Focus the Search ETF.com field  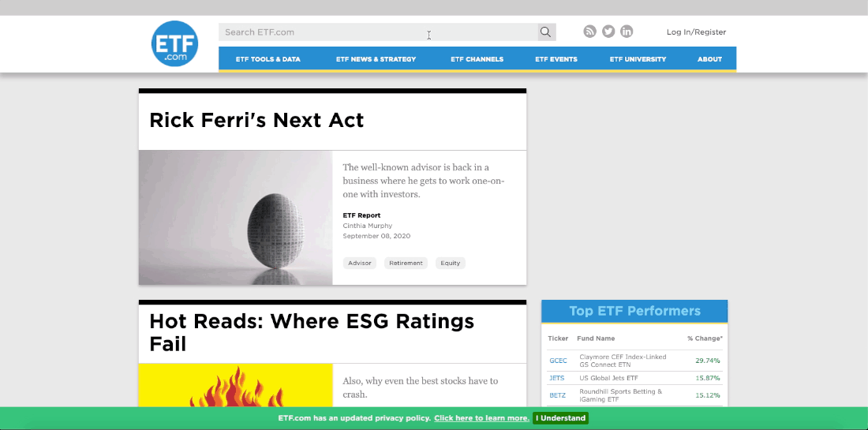(x=378, y=32)
